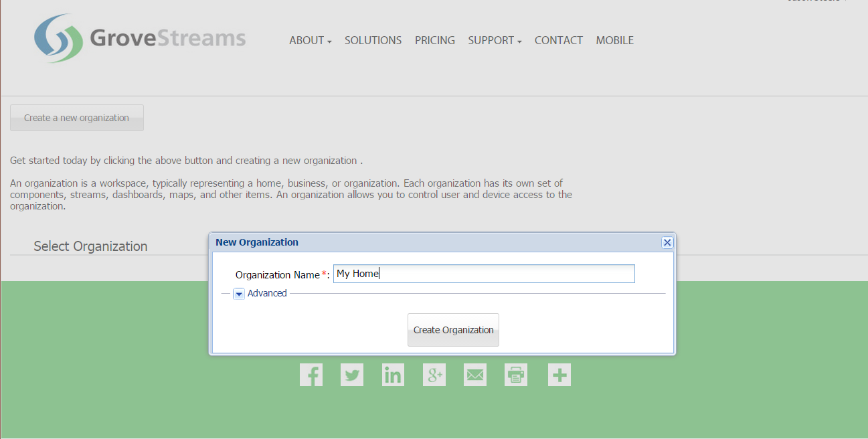Open the PRICING page
868x439 pixels.
434,41
